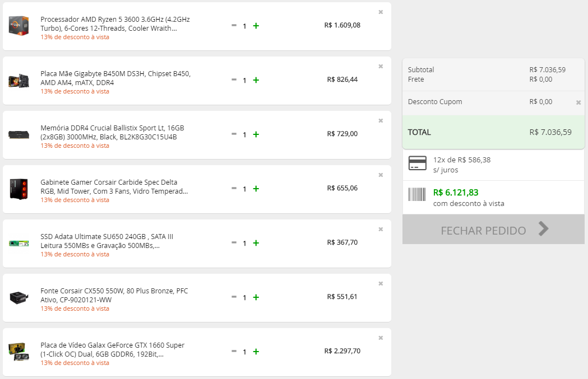This screenshot has width=588, height=379.
Task: Open the Placa de Vídeo Galax GeForce link
Action: tap(113, 349)
